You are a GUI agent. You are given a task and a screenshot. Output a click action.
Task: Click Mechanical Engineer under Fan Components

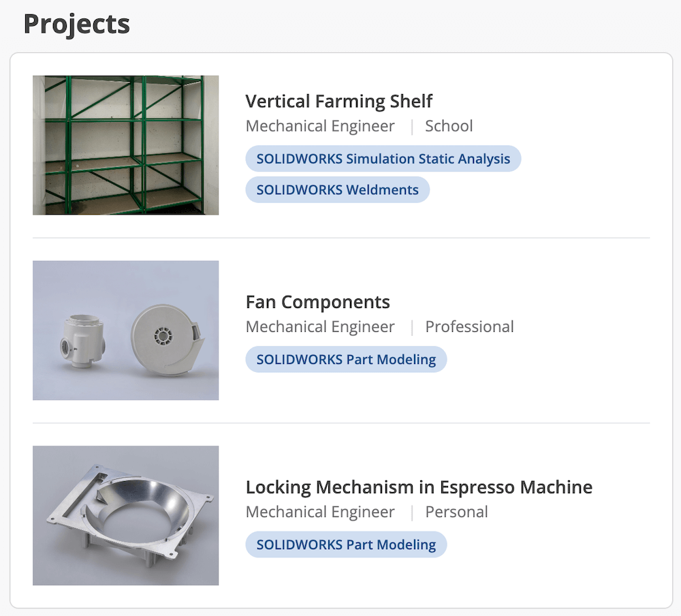tap(320, 327)
